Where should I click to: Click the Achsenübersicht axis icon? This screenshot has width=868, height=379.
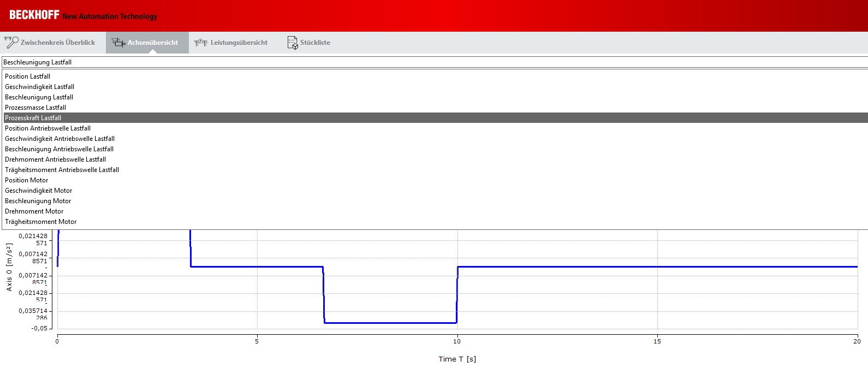tap(118, 42)
